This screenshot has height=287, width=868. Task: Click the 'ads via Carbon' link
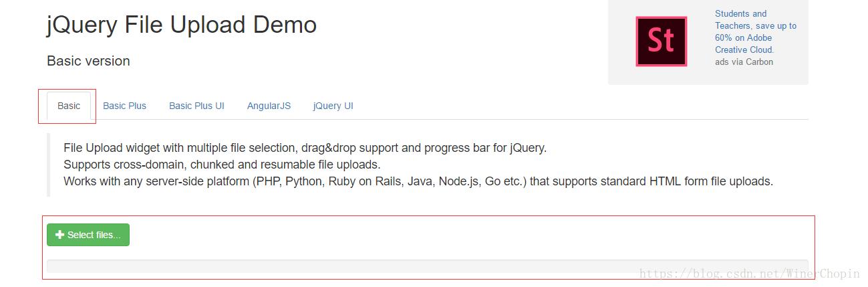tap(744, 62)
